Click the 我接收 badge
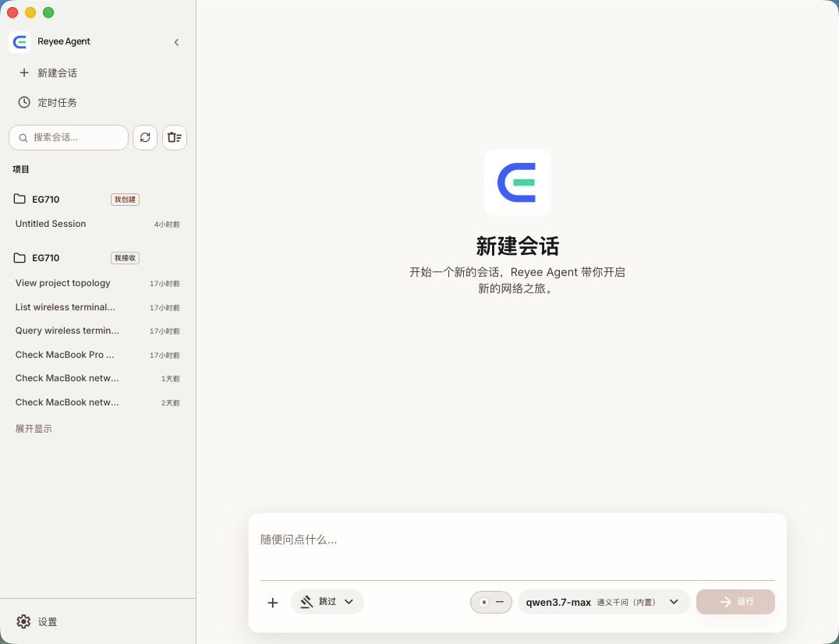The image size is (839, 644). point(126,258)
